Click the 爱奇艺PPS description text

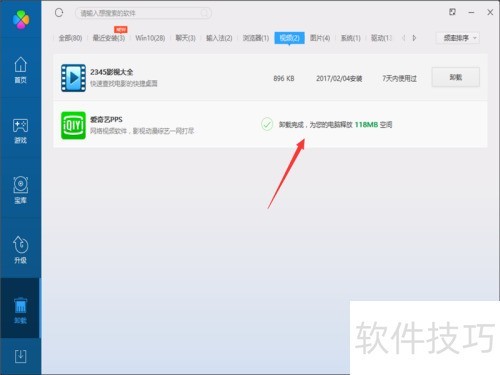tap(142, 131)
